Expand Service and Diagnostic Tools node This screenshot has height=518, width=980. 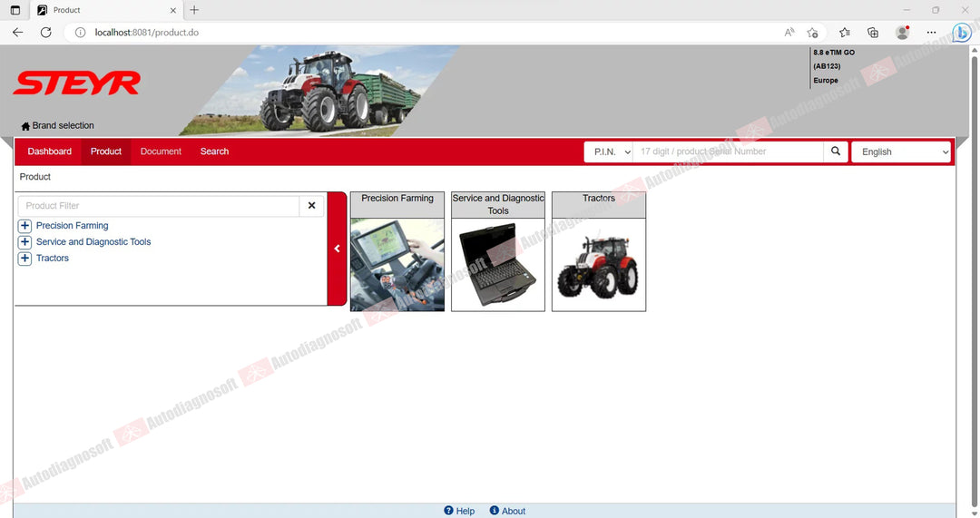[x=25, y=242]
